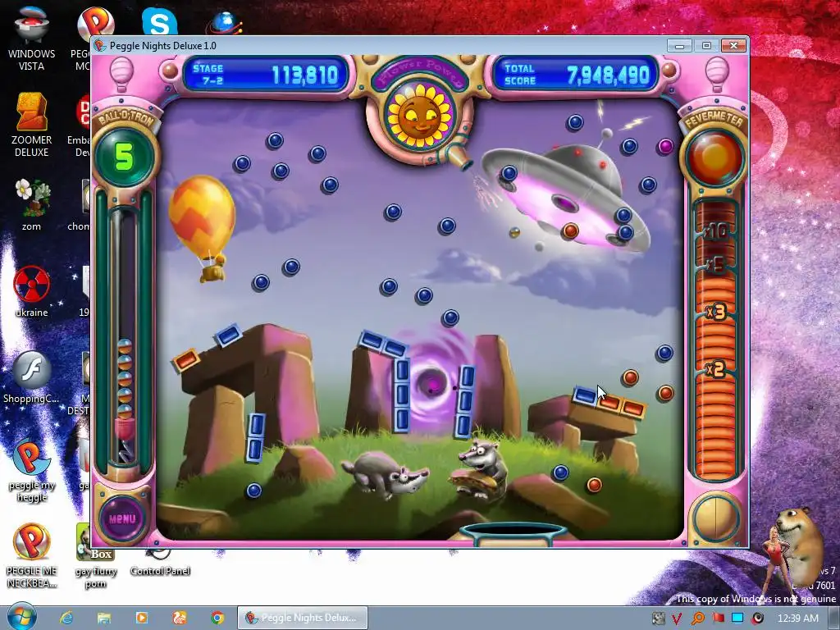The height and width of the screenshot is (630, 840).
Task: Click the stage score 113,810
Action: (305, 75)
